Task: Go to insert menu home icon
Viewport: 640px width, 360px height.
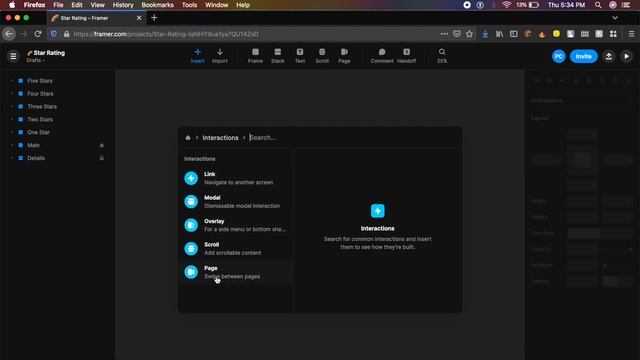Action: pos(188,138)
